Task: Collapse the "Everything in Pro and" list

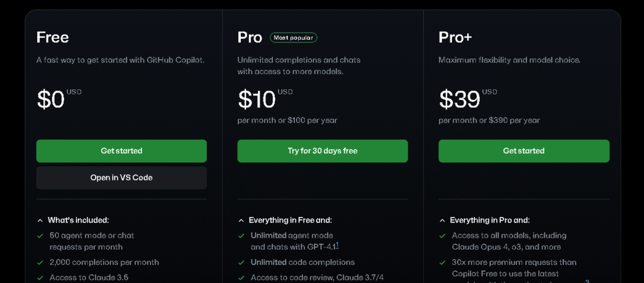Action: pos(443,221)
